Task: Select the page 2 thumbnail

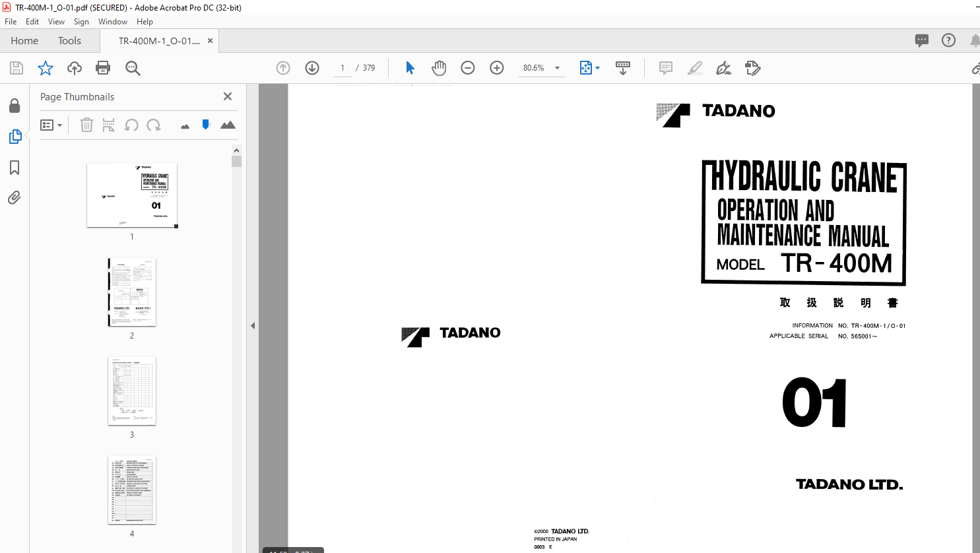Action: coord(132,292)
